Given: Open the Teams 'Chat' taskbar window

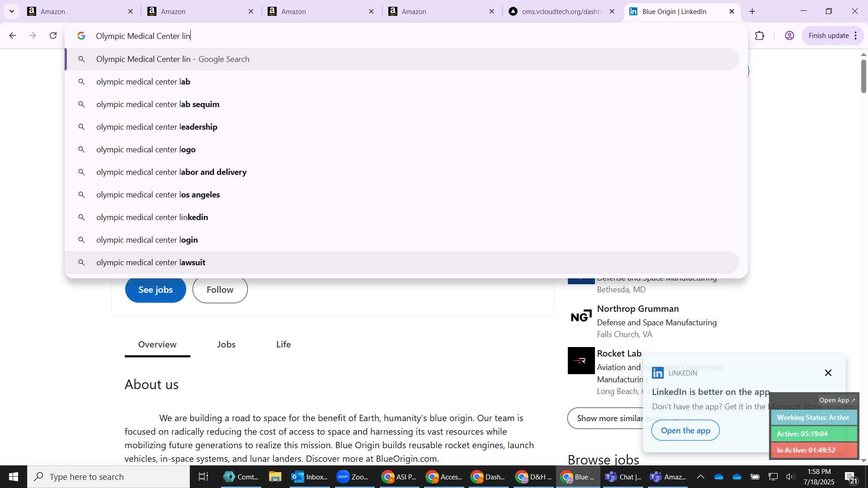Looking at the screenshot, I should point(623,477).
